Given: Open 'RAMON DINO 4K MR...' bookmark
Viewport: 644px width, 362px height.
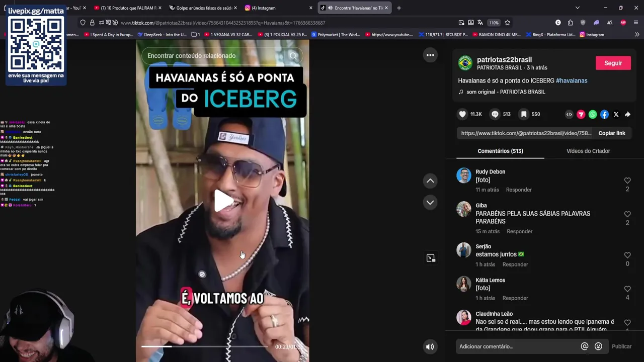Looking at the screenshot, I should (x=496, y=35).
